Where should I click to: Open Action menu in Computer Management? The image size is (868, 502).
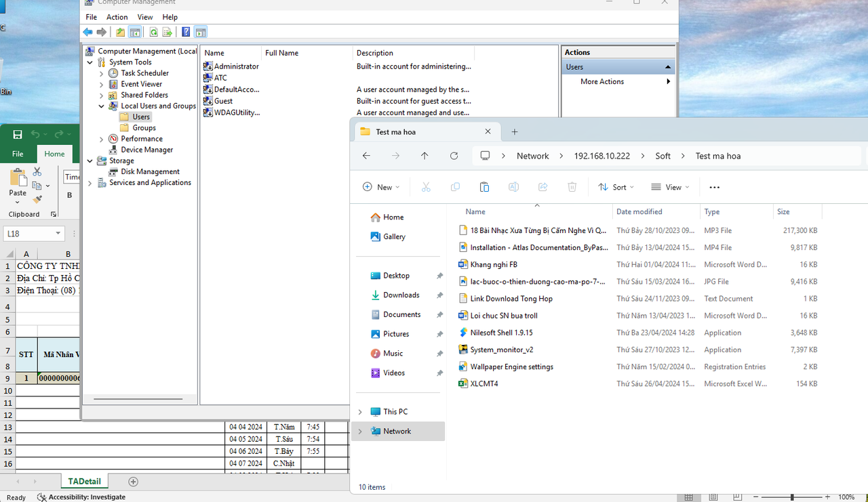coord(117,17)
